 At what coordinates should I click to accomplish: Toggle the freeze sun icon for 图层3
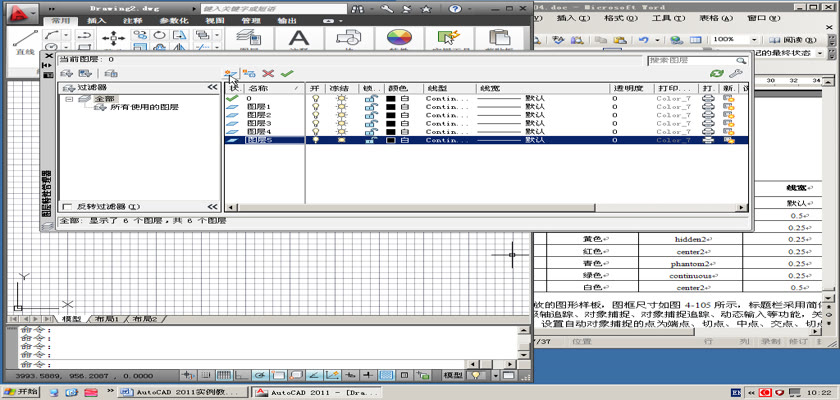(x=341, y=123)
